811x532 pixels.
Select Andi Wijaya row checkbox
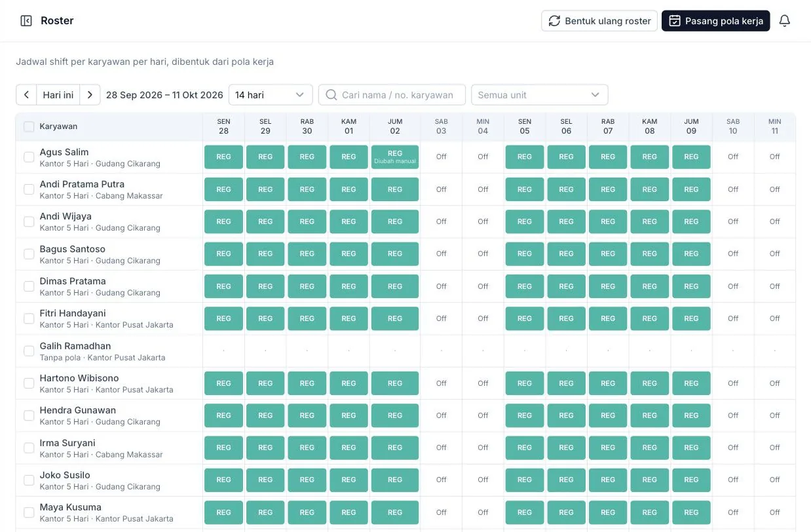click(x=29, y=221)
